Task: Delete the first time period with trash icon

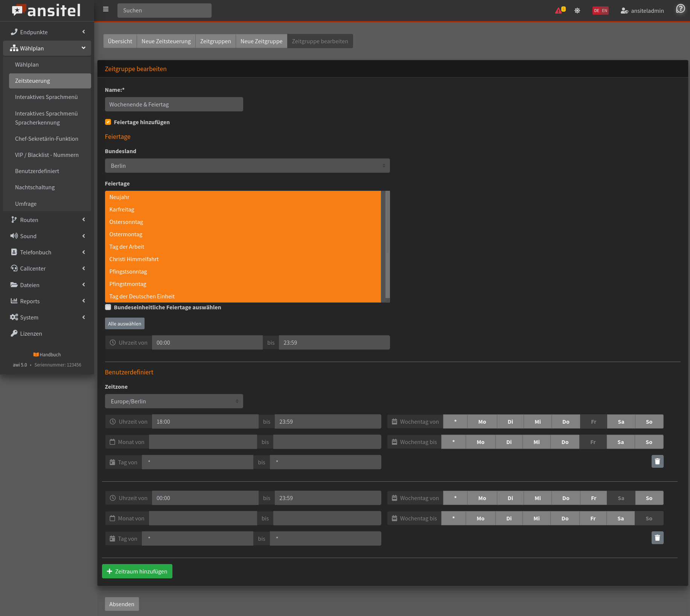Action: coord(657,461)
